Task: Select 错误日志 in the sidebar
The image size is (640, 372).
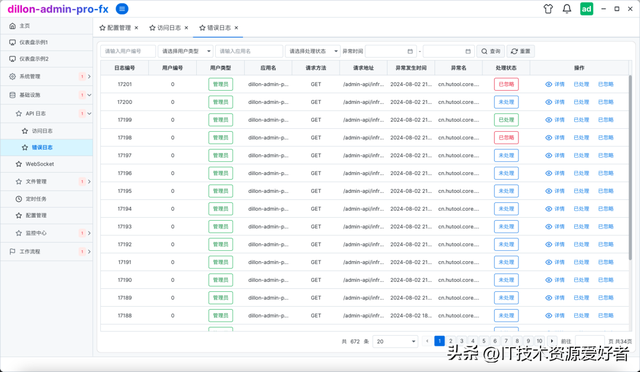Action: pos(47,147)
